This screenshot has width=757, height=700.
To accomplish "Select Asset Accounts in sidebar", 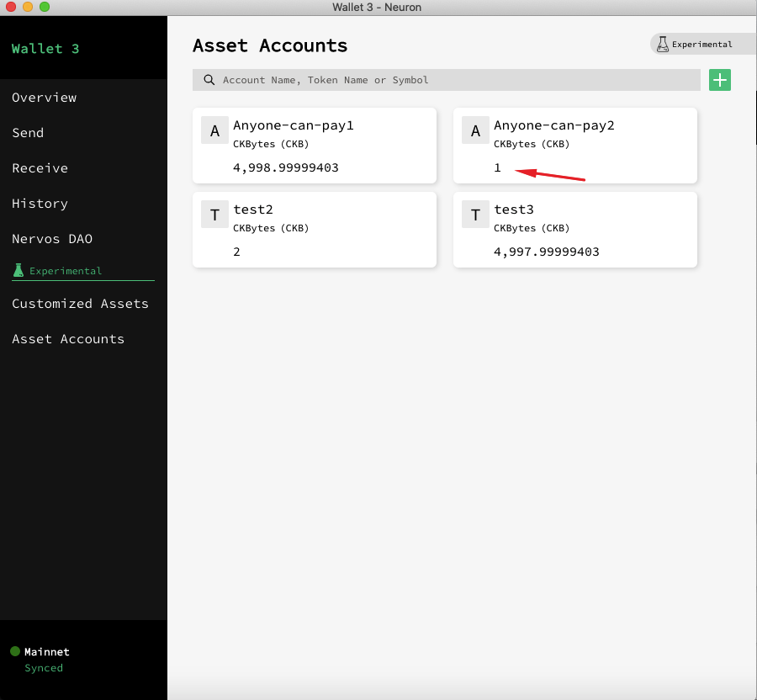I will point(68,339).
